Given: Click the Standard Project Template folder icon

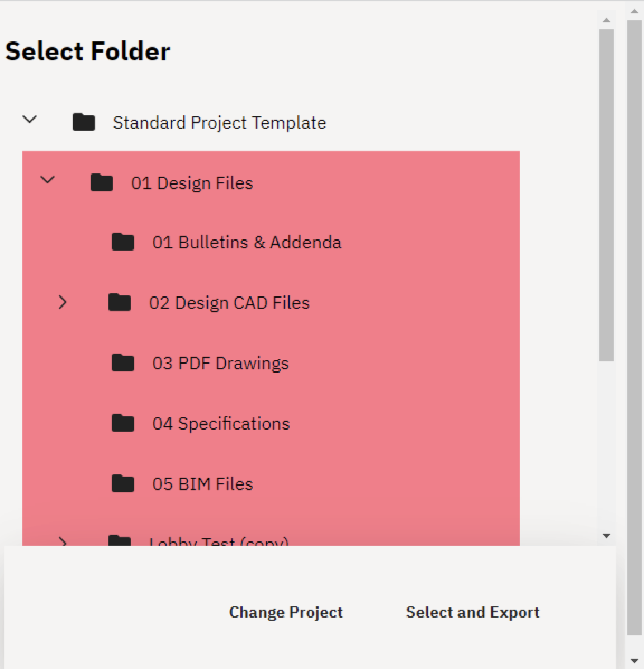Looking at the screenshot, I should point(84,122).
